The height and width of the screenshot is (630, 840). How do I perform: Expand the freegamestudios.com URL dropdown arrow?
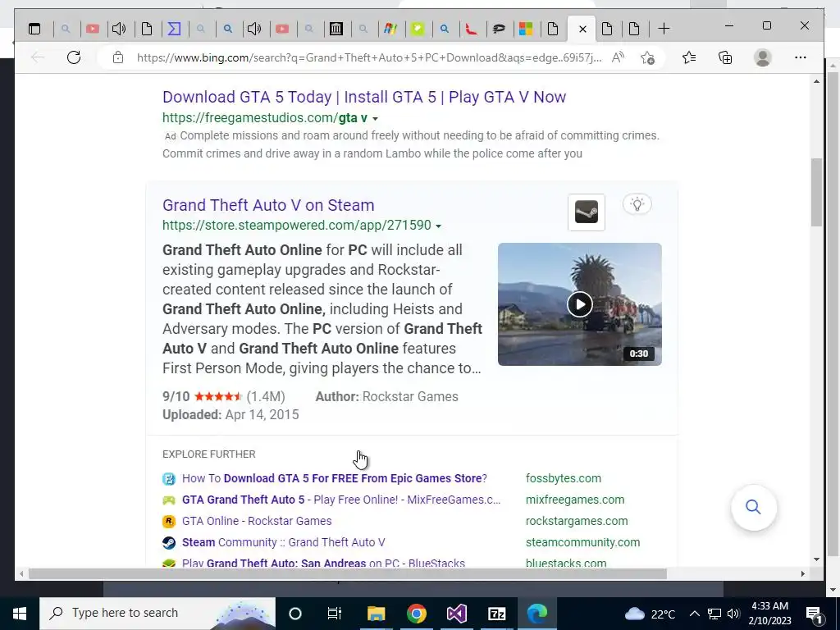click(x=375, y=119)
